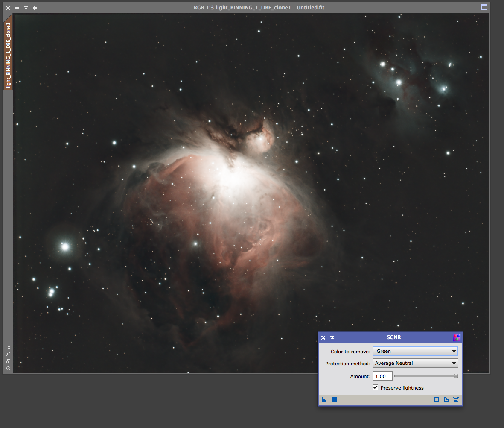
Task: Click the Amount slider handle
Action: coord(456,376)
